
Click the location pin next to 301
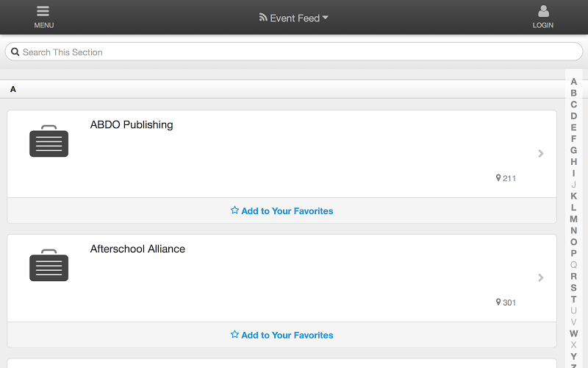pos(498,302)
